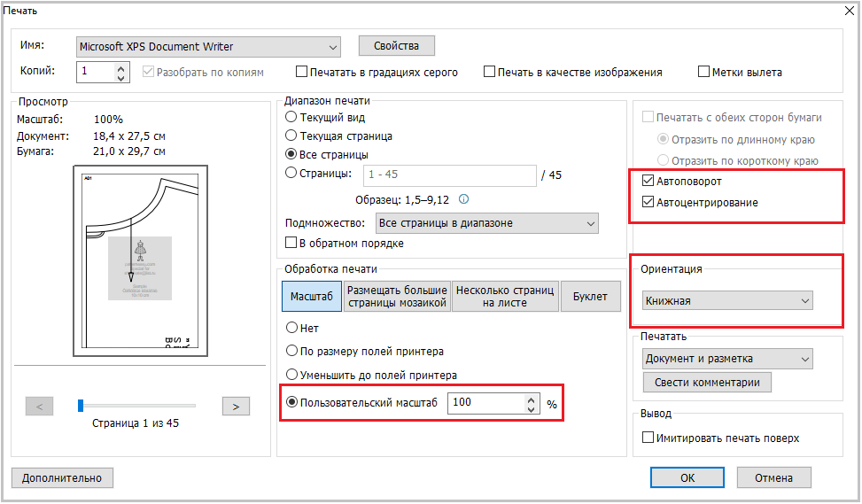Select the Текущая страница radio button
Viewport: 862px width, 504px height.
[291, 136]
